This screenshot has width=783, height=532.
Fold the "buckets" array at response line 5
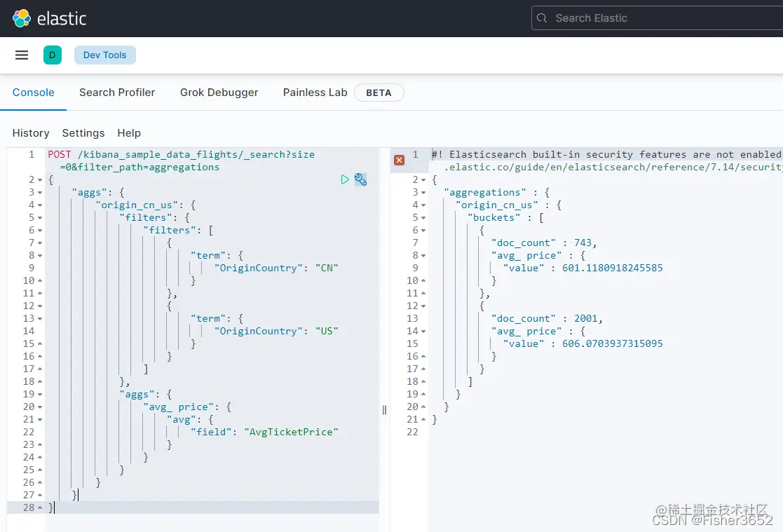423,218
